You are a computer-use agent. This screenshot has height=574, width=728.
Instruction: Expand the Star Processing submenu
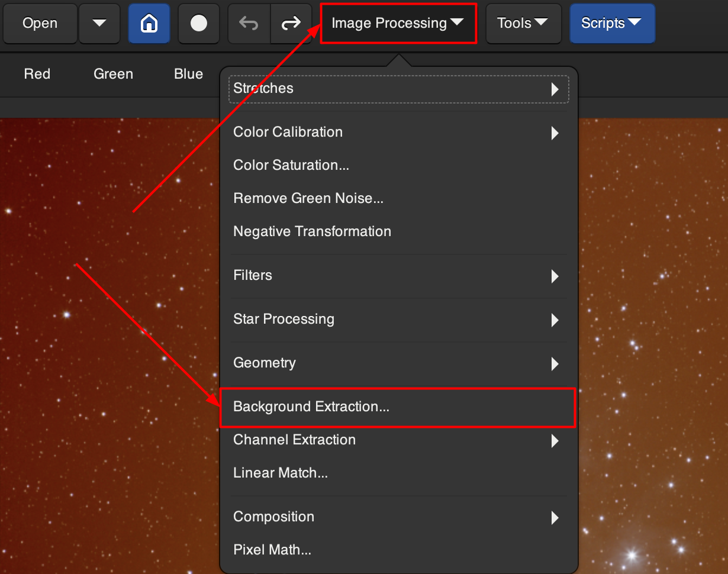click(x=398, y=320)
